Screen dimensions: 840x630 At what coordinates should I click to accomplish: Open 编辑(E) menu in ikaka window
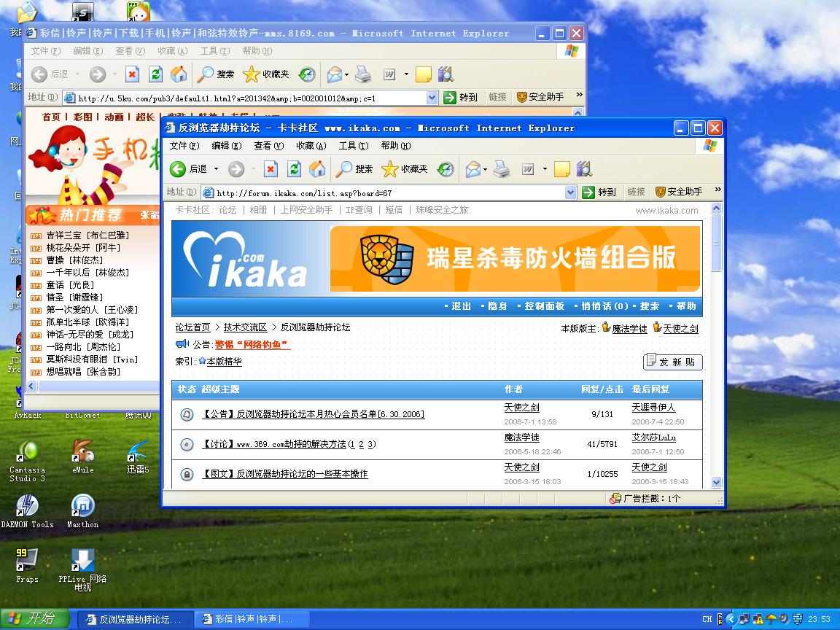(226, 146)
